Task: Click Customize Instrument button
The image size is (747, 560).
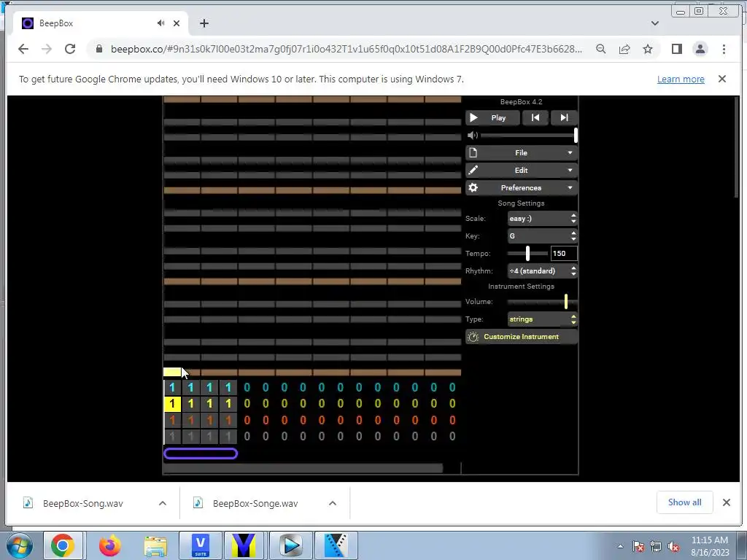Action: pyautogui.click(x=521, y=337)
